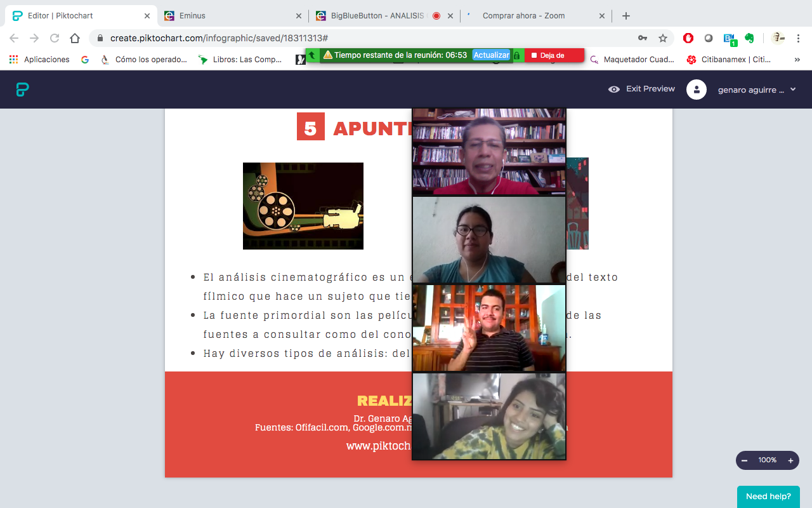Zoom in with the plus button
Image resolution: width=812 pixels, height=508 pixels.
click(790, 460)
